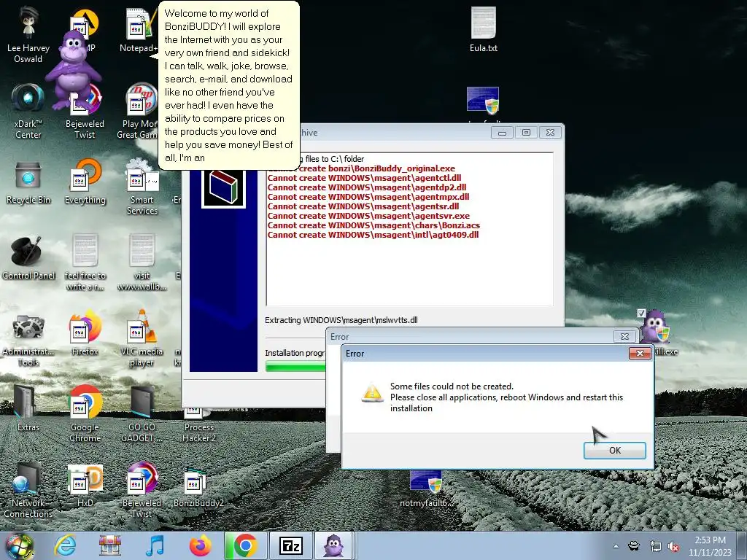747x560 pixels.
Task: Click the muted volume tray icon
Action: click(x=673, y=547)
